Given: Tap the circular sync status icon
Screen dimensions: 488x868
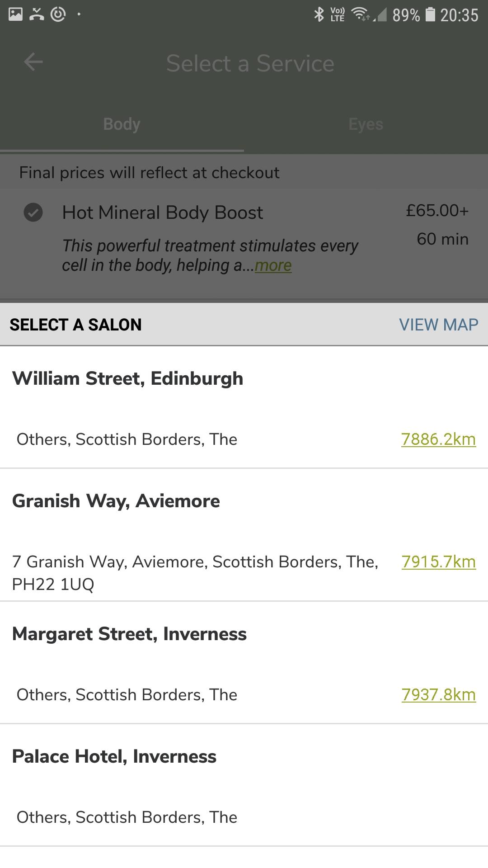Looking at the screenshot, I should (x=58, y=14).
